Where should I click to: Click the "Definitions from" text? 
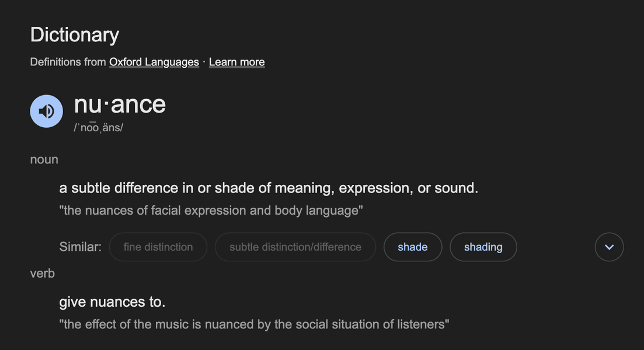tap(68, 62)
